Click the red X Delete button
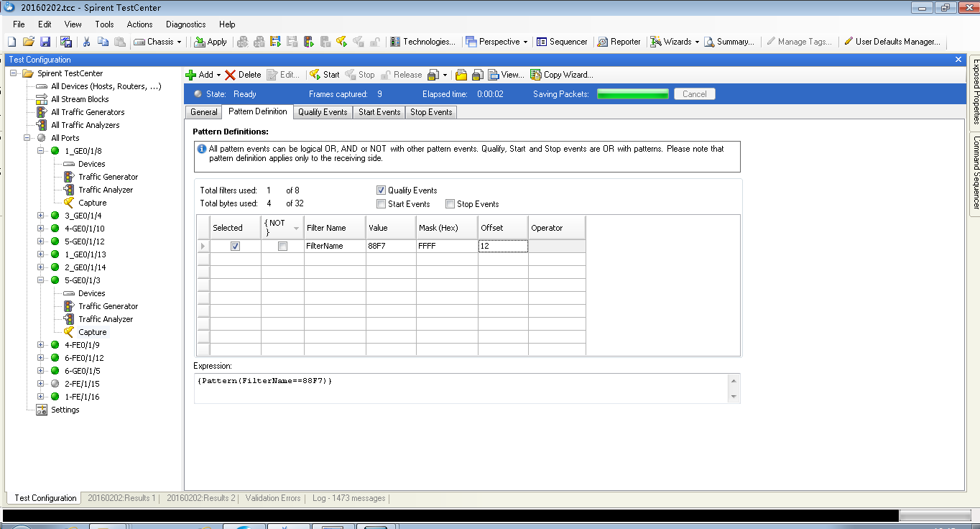980x529 pixels. pyautogui.click(x=243, y=75)
